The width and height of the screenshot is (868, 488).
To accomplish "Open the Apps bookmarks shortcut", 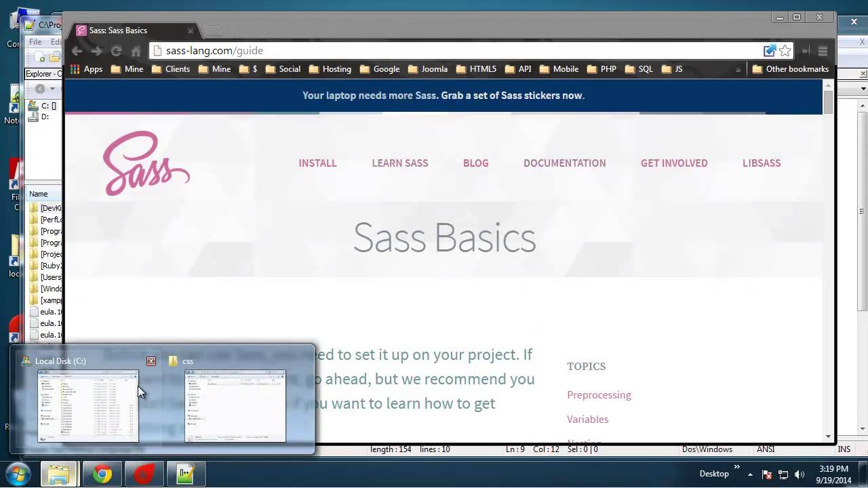I will click(87, 69).
